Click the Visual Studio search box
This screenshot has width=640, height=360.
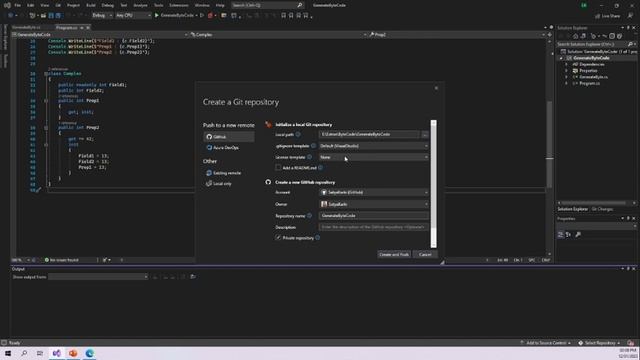267,5
